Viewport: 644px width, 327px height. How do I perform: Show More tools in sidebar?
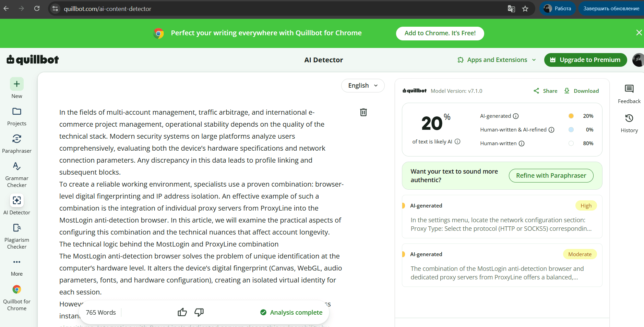click(x=17, y=267)
